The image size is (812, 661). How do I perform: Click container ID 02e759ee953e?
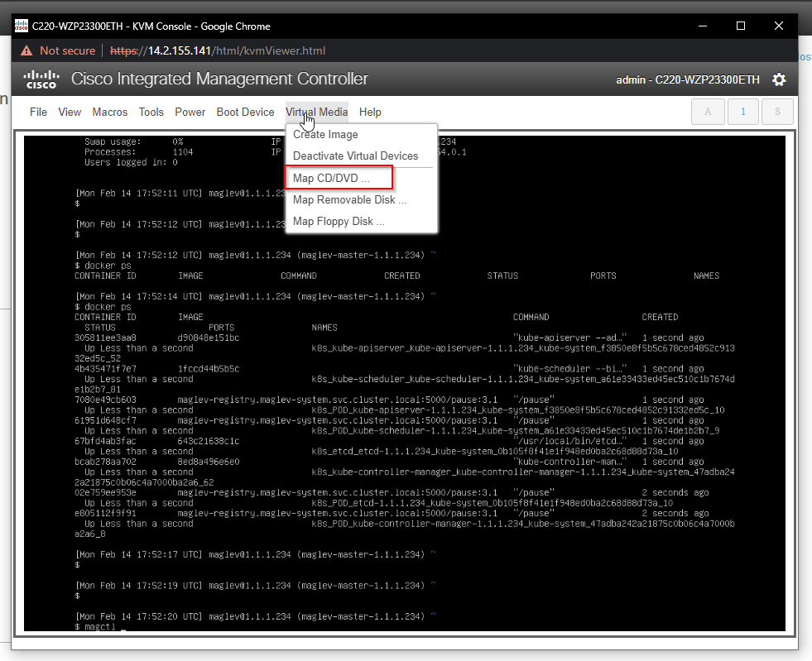105,493
